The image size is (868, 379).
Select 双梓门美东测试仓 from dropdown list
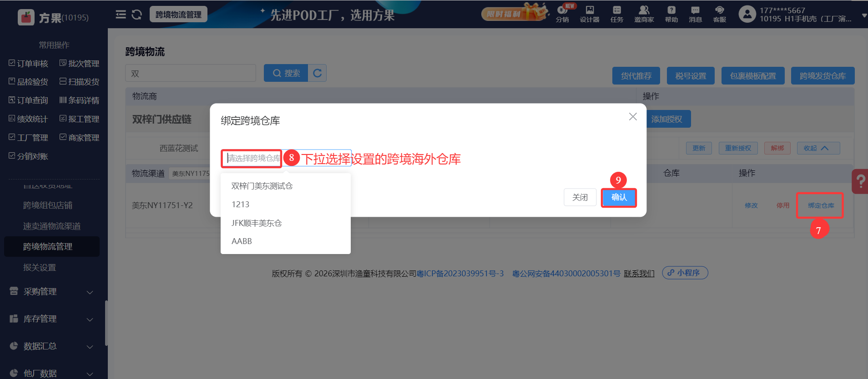click(286, 186)
